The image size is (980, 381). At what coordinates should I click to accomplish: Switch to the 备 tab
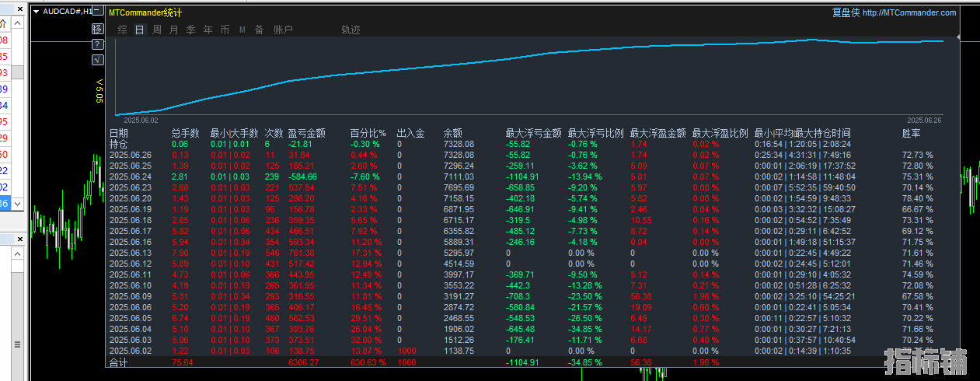[x=259, y=30]
